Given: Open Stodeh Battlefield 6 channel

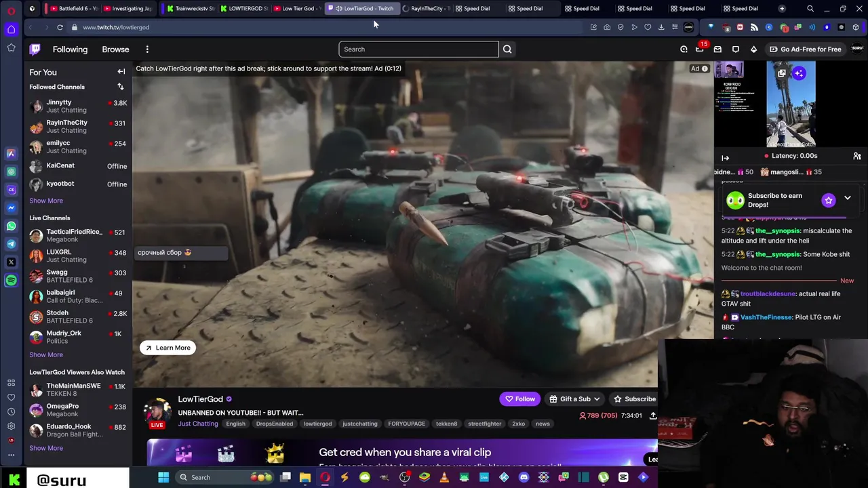Looking at the screenshot, I should coord(78,317).
